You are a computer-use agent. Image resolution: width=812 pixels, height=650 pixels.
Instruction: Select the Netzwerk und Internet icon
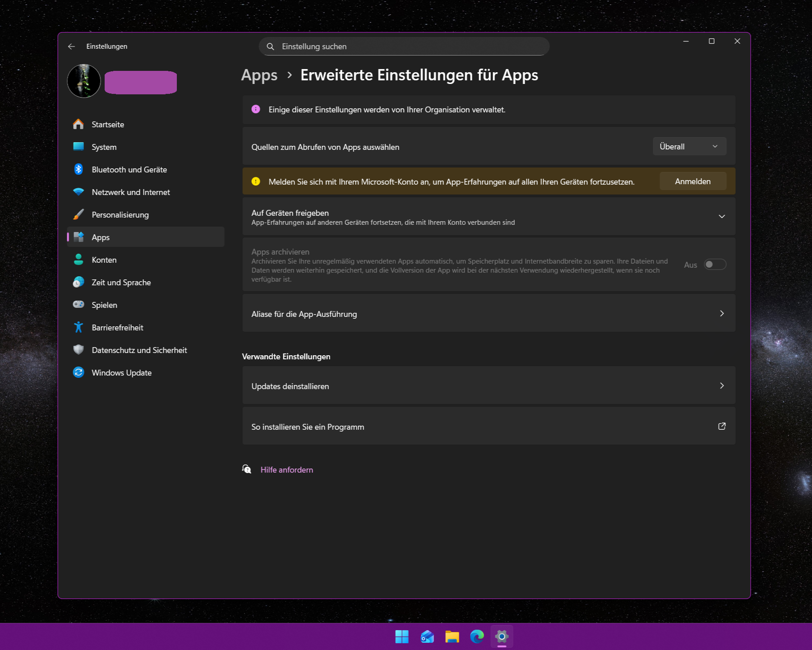pyautogui.click(x=78, y=192)
